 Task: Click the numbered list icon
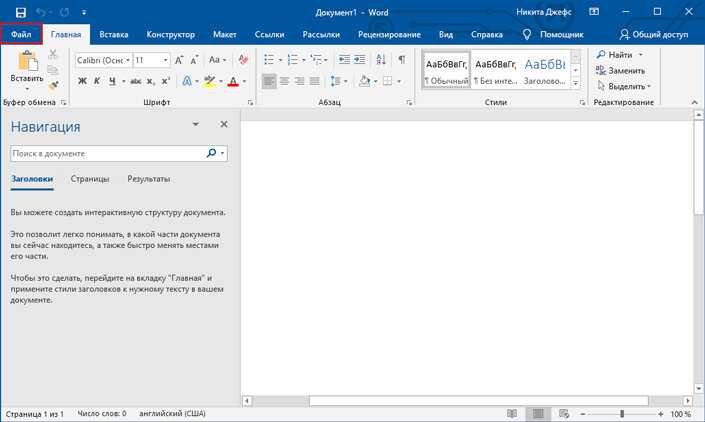coord(292,60)
